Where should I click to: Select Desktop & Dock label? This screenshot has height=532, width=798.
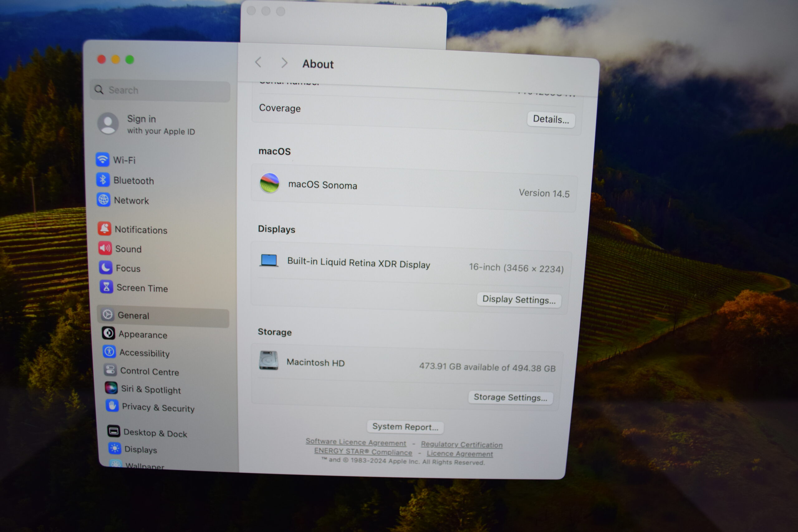tap(156, 433)
